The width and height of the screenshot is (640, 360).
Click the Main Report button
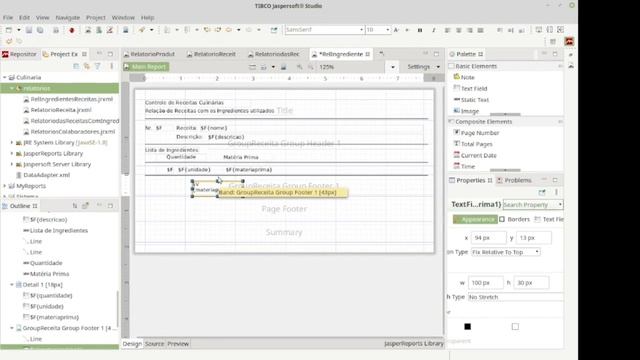point(146,67)
